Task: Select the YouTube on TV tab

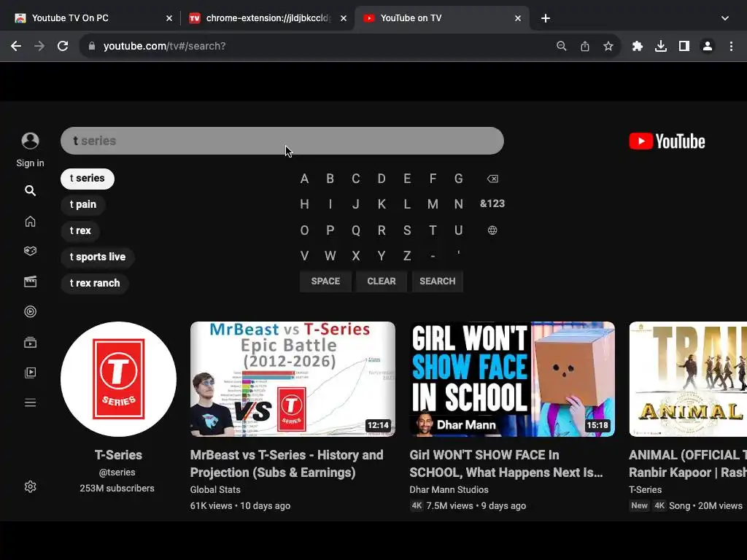Action: click(441, 18)
